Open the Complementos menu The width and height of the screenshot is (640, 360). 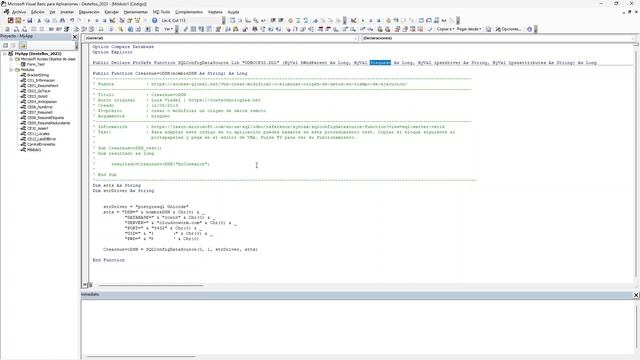[x=189, y=12]
